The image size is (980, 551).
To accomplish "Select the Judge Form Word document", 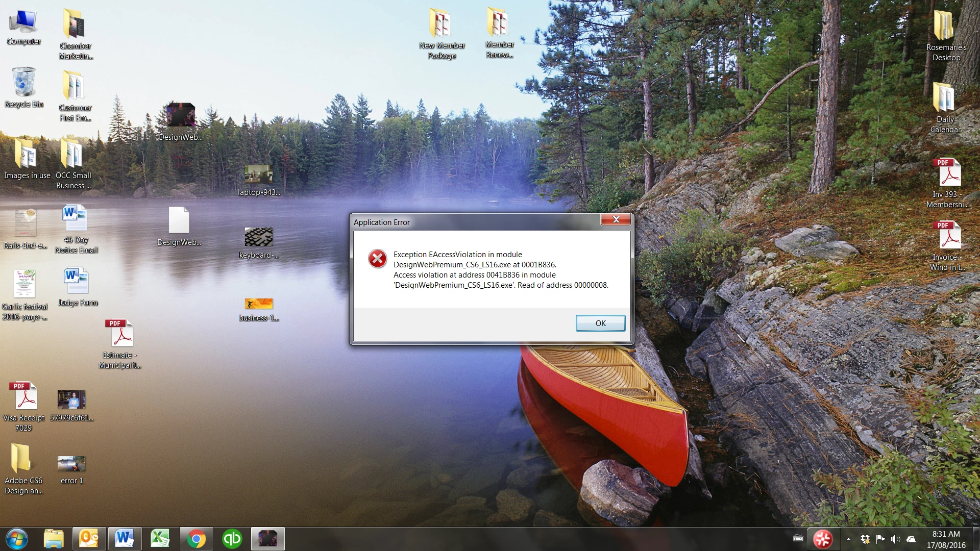I will point(77,281).
